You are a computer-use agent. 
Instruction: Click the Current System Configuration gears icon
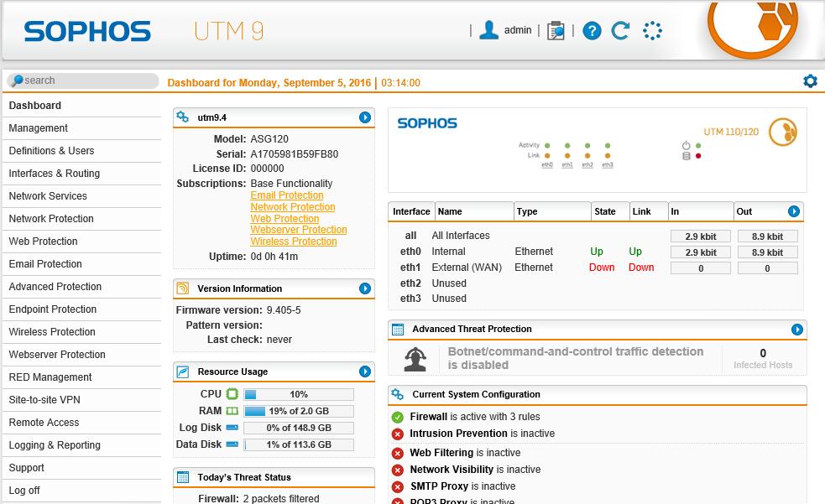398,394
